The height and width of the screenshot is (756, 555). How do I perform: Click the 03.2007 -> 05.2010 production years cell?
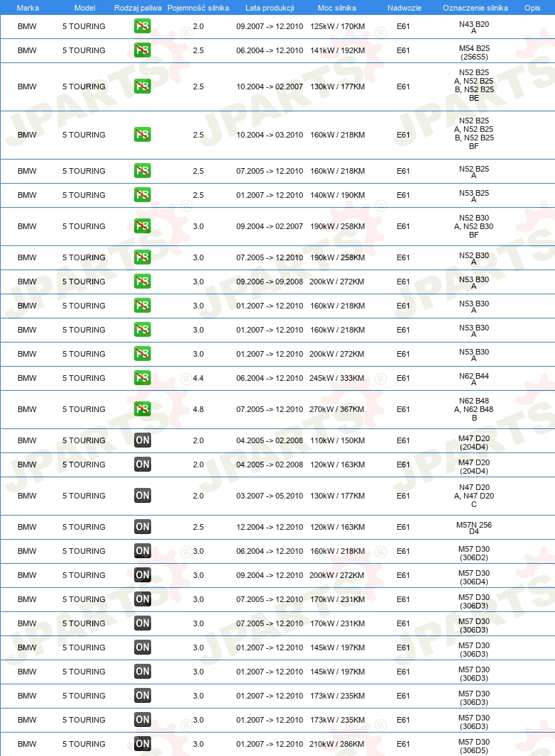(x=270, y=496)
